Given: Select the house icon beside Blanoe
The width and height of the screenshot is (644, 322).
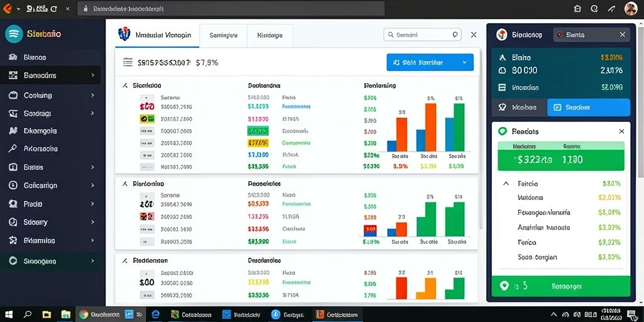Looking at the screenshot, I should (13, 57).
